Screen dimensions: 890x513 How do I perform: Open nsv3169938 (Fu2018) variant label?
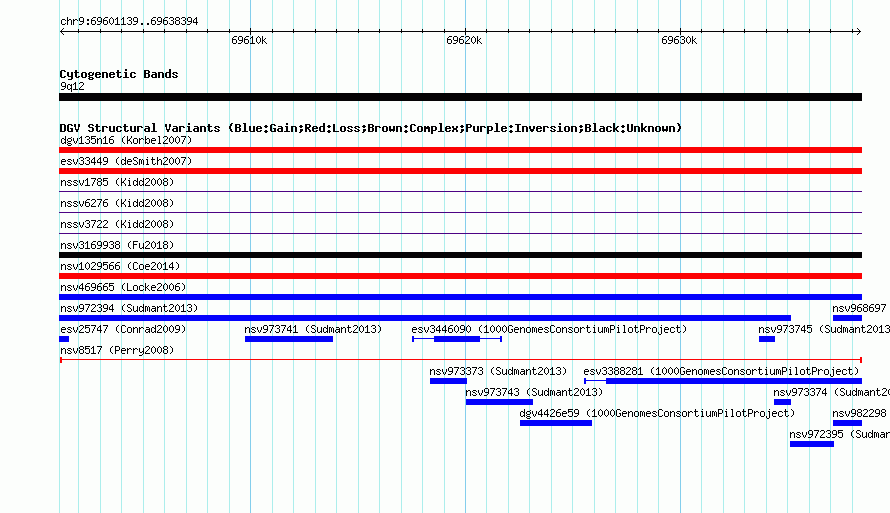117,245
